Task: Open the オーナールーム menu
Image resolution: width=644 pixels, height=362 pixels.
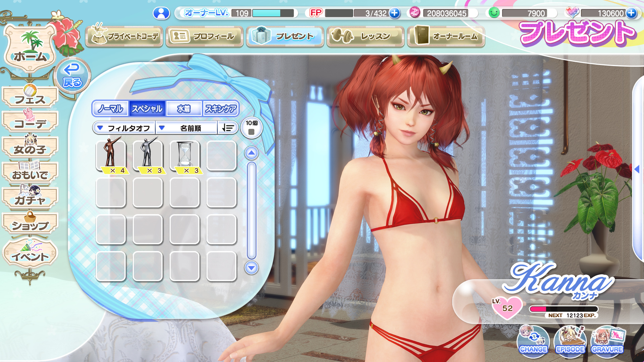Action: (446, 36)
